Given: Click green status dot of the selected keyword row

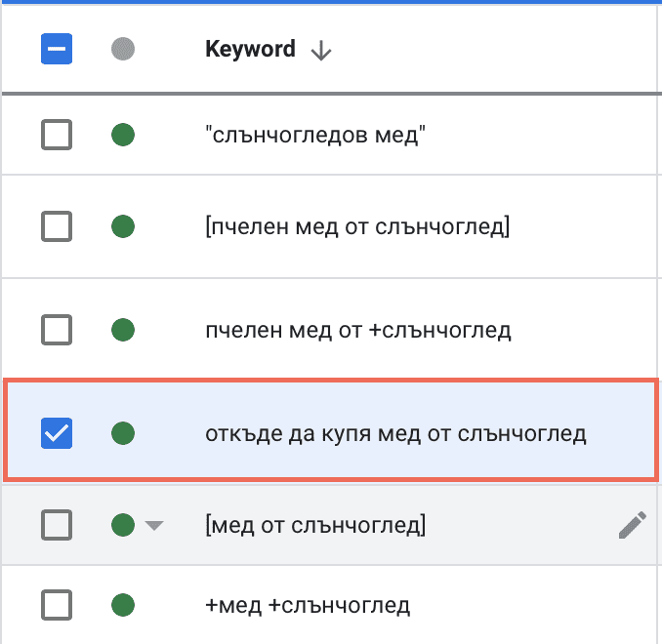Looking at the screenshot, I should click(123, 432).
